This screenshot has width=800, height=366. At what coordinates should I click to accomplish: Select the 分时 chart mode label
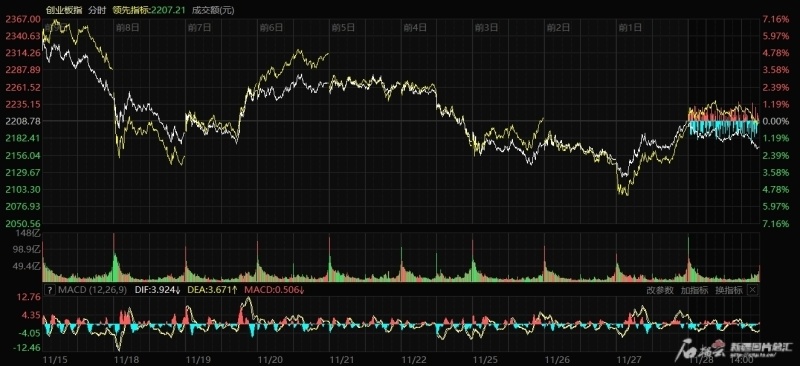pyautogui.click(x=96, y=10)
